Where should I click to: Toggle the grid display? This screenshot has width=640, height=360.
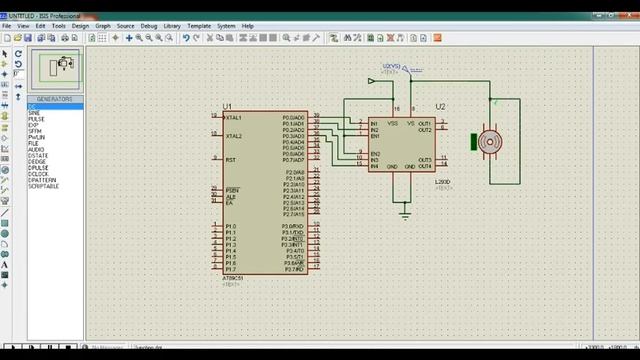(x=102, y=38)
